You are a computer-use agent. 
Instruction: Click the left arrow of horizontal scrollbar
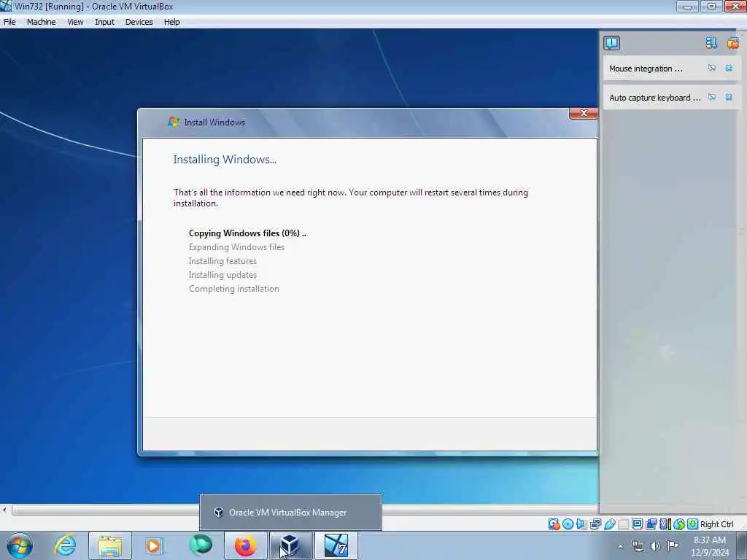[x=4, y=510]
